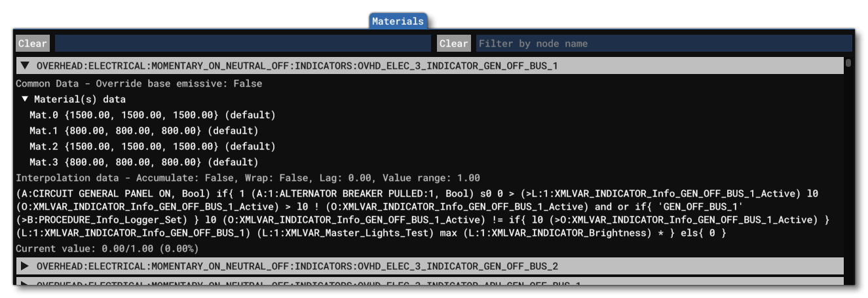Click the INDICATOR_GEN_OFF_BUS_1 header label
The width and height of the screenshot is (868, 298).
coord(297,65)
